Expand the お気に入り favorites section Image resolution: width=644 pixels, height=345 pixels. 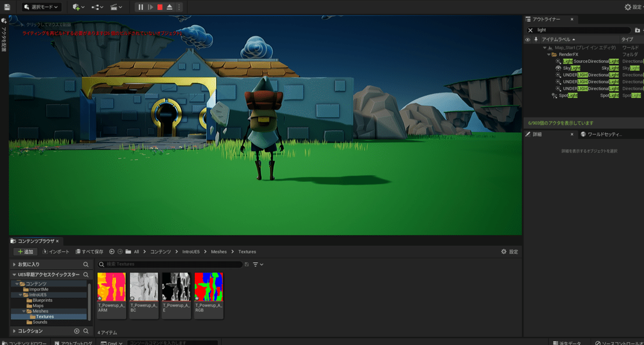14,264
